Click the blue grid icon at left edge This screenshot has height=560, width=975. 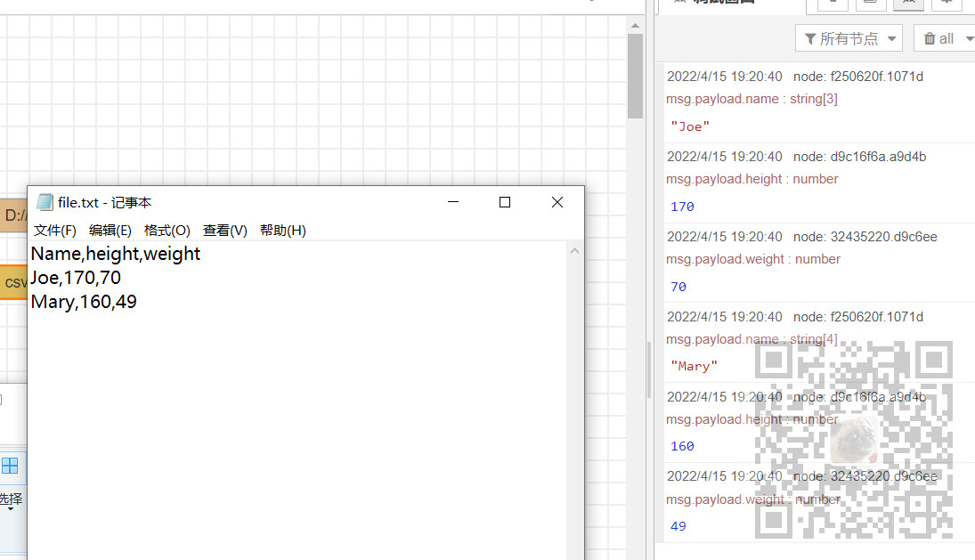pyautogui.click(x=10, y=466)
